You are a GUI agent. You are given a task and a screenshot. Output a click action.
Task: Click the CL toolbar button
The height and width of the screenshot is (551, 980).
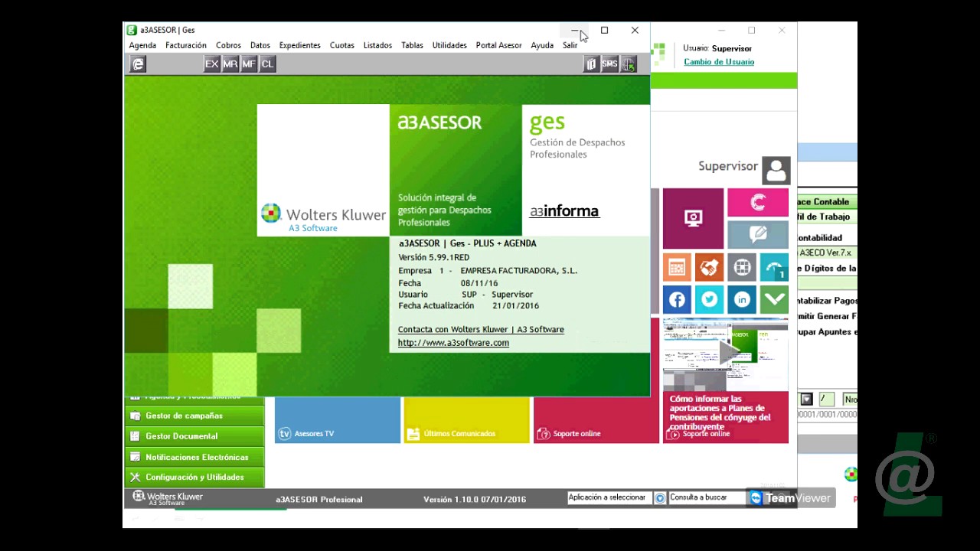[x=267, y=64]
